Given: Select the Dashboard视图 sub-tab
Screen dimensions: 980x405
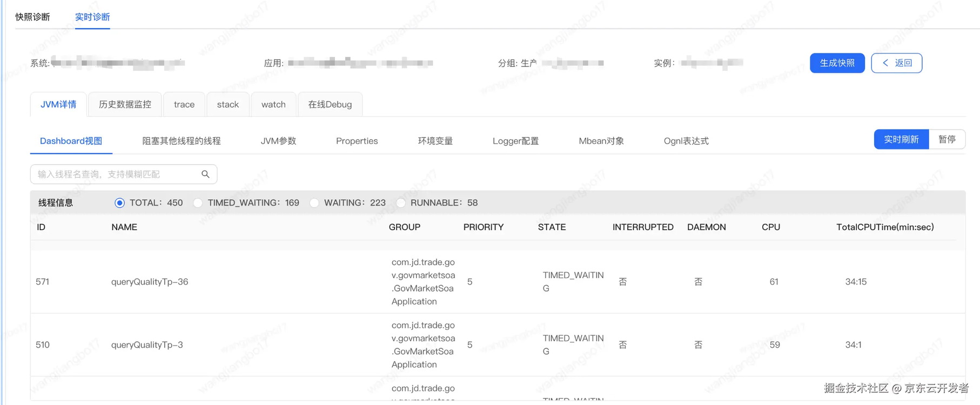Looking at the screenshot, I should [x=71, y=141].
